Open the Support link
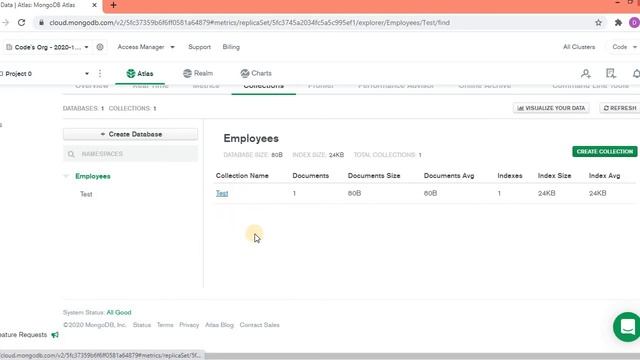 click(x=199, y=47)
